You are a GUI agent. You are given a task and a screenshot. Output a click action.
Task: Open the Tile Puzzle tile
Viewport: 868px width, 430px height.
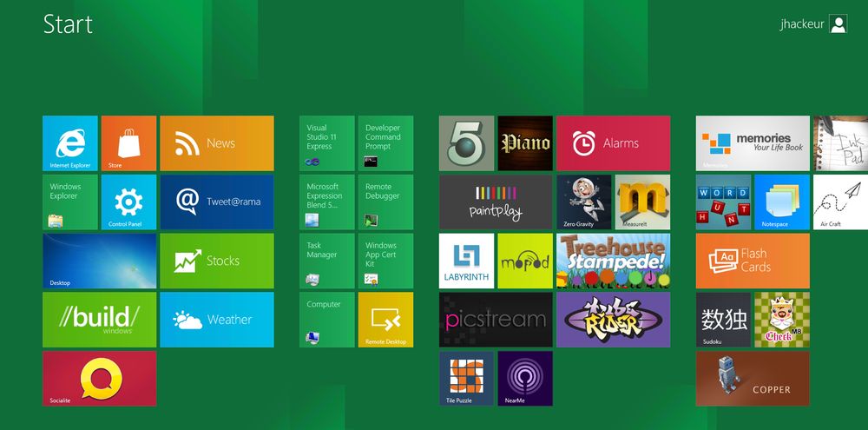click(467, 379)
